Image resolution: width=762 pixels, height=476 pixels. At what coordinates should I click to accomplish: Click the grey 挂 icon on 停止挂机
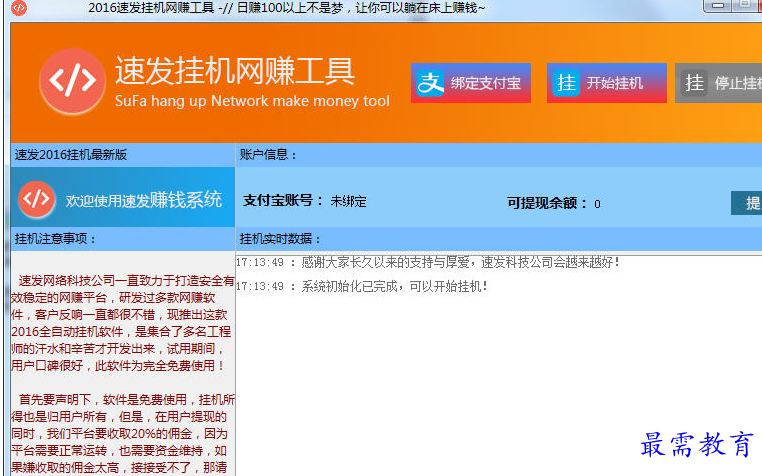tap(694, 83)
